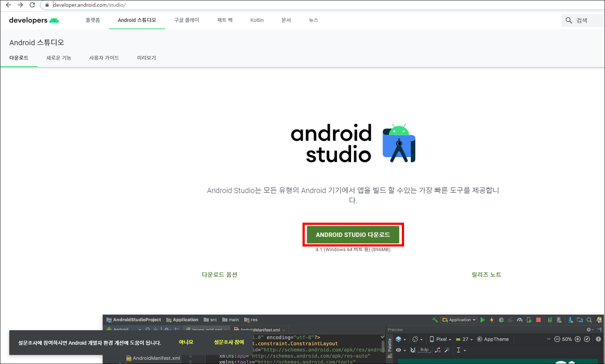Open the Application run configuration dropdown
Screen dimensions: 605x364
coord(459,320)
